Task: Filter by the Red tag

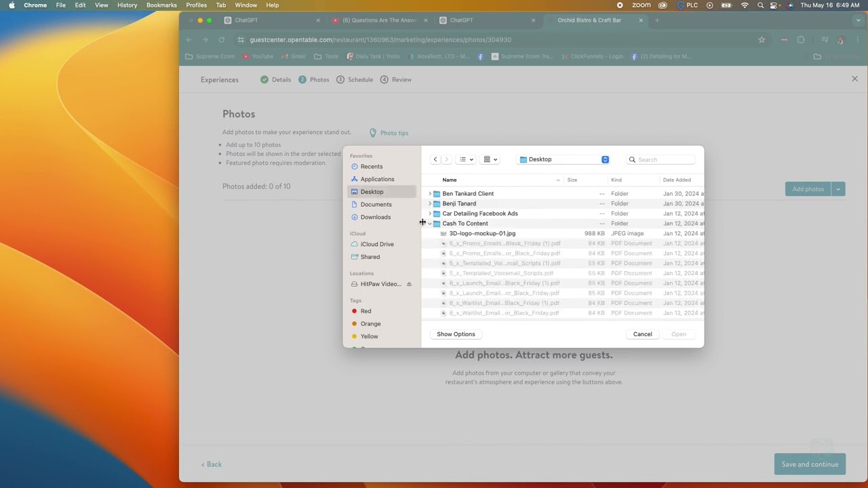Action: tap(366, 311)
